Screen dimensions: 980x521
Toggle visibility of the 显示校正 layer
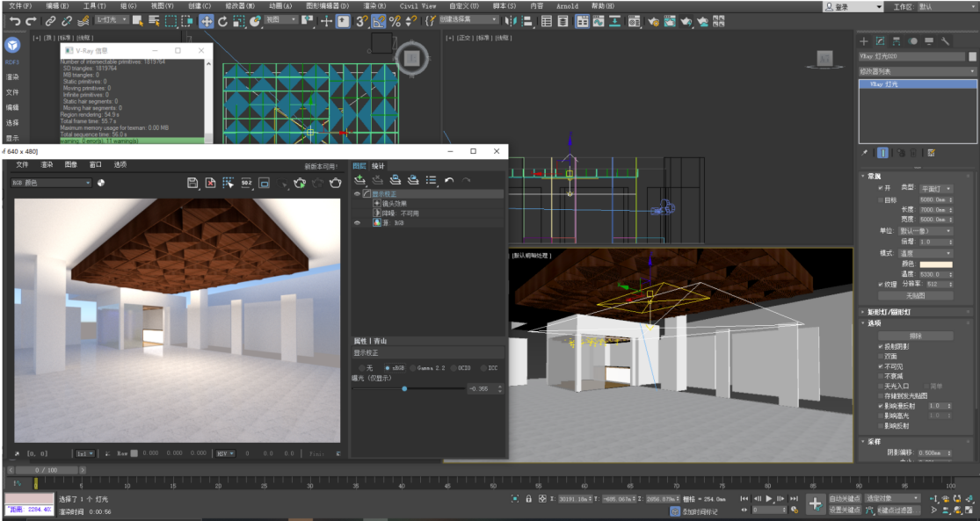(357, 193)
